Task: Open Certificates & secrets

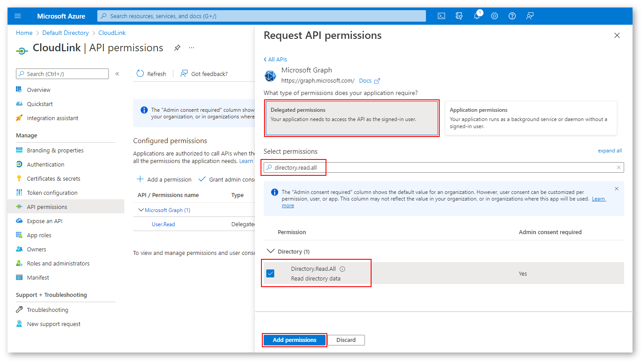Action: pos(54,178)
